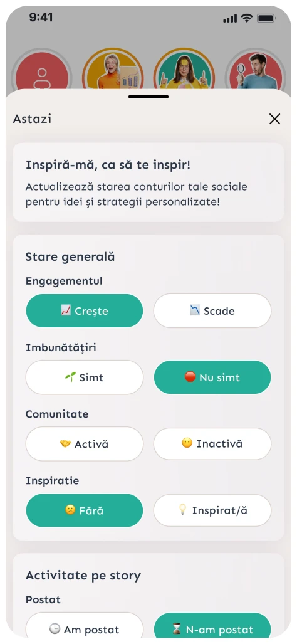Open the story of the girl with the sticky note
The image size is (297, 644).
[x=184, y=70]
